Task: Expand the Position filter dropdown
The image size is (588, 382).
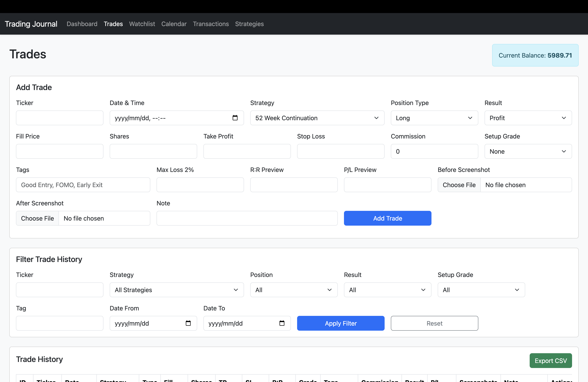Action: coord(294,290)
